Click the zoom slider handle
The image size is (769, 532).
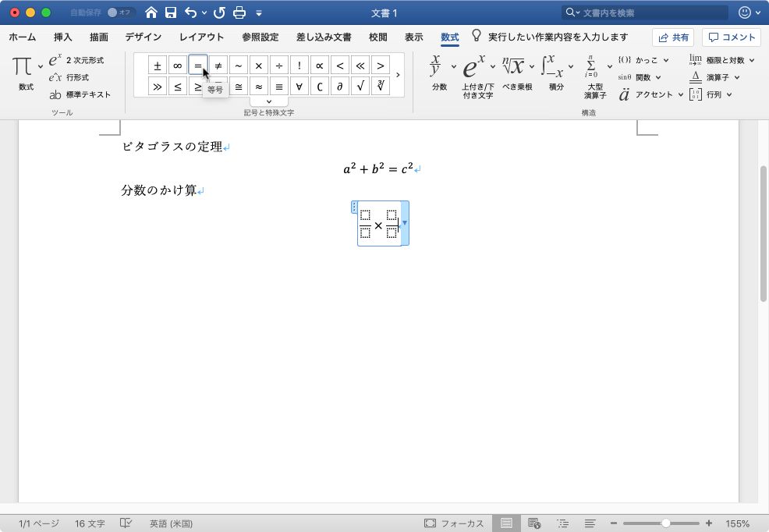pyautogui.click(x=665, y=523)
